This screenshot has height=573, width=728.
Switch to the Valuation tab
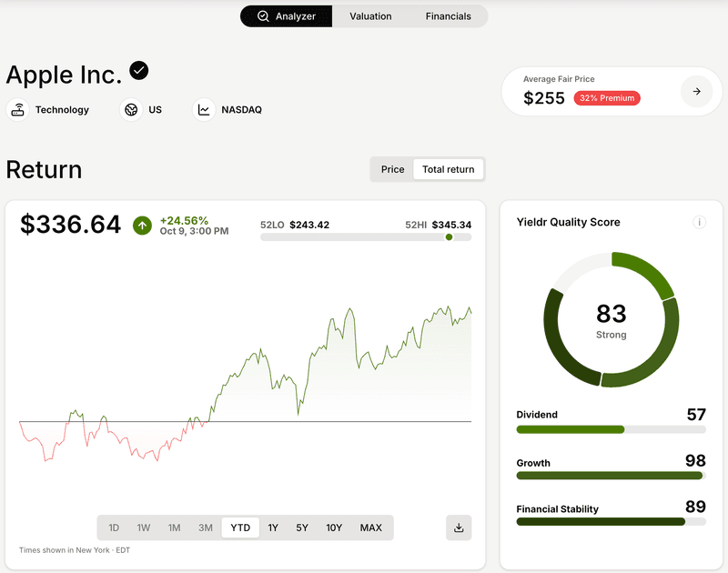pos(370,16)
